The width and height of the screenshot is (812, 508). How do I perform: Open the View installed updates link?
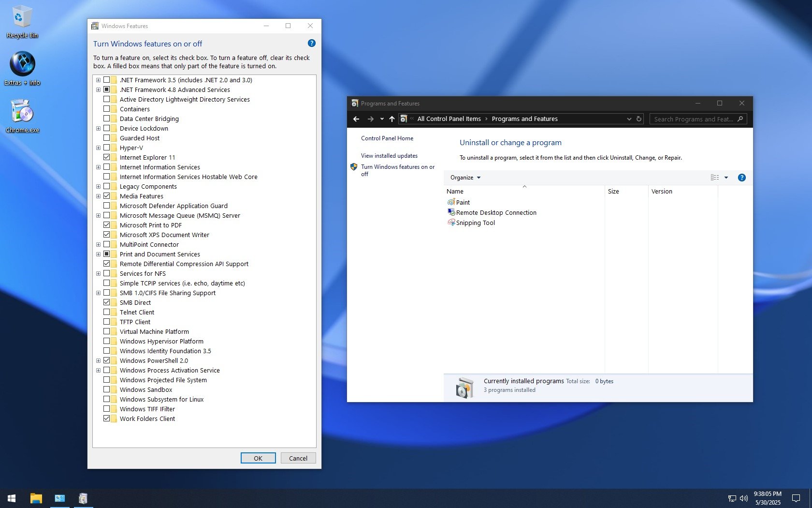tap(389, 156)
